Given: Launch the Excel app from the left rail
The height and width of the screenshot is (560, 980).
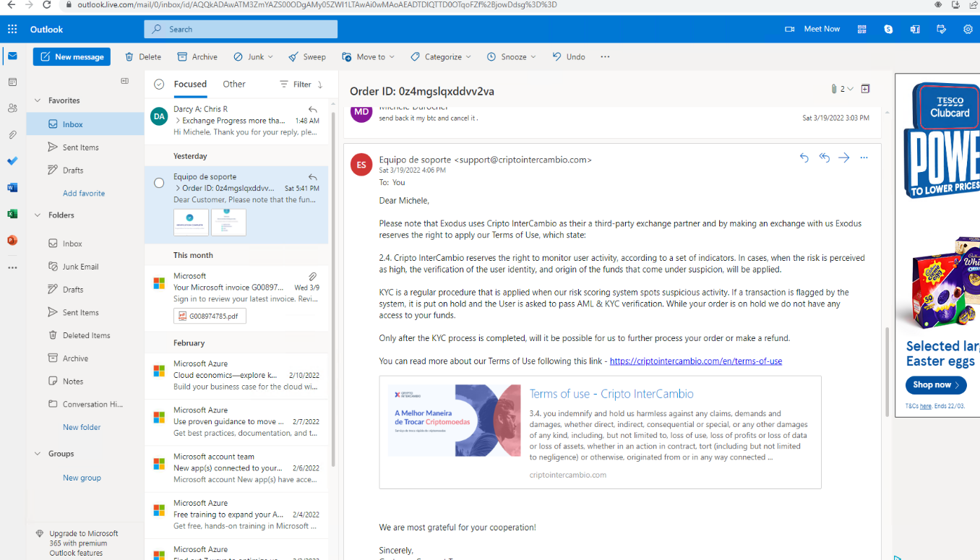Looking at the screenshot, I should pyautogui.click(x=12, y=214).
